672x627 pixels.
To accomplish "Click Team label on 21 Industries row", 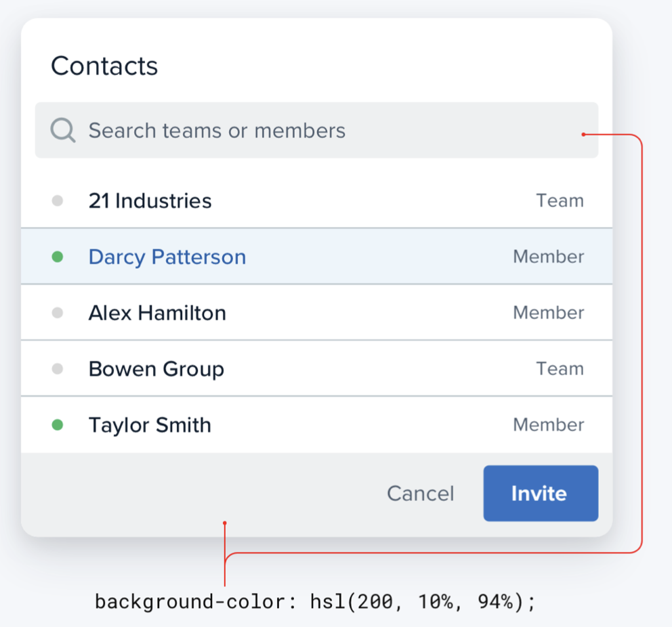I will [x=560, y=200].
